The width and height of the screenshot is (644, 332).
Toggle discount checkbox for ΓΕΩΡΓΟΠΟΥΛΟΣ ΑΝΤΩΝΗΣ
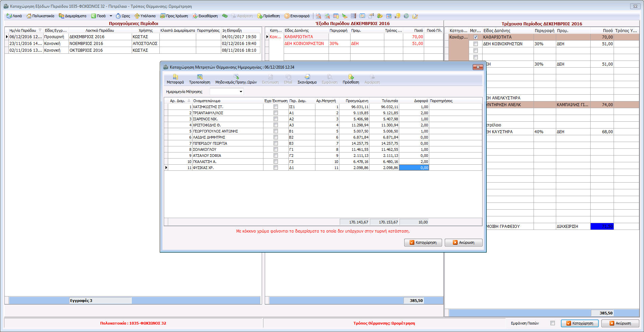(276, 131)
